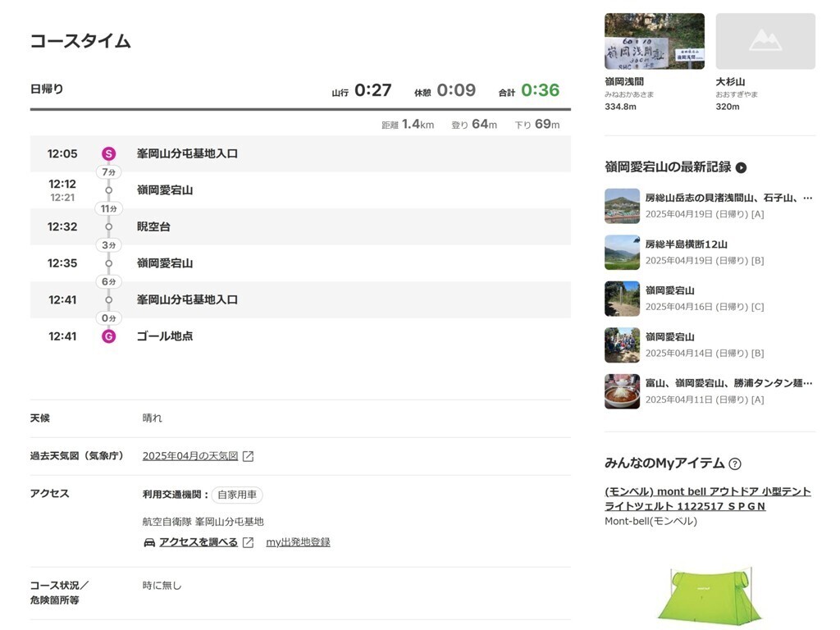Open the 2025年04月の天気図 link
This screenshot has width=840, height=630.
(190, 456)
